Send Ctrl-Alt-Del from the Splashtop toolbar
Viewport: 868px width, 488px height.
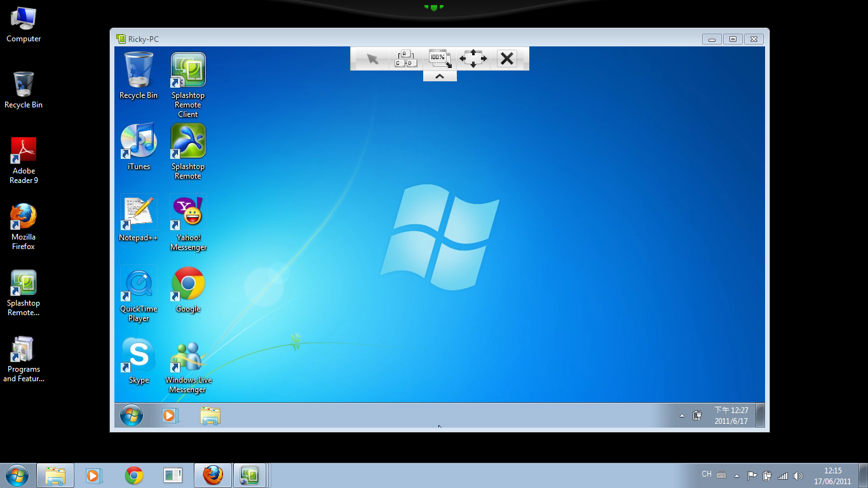(x=405, y=59)
